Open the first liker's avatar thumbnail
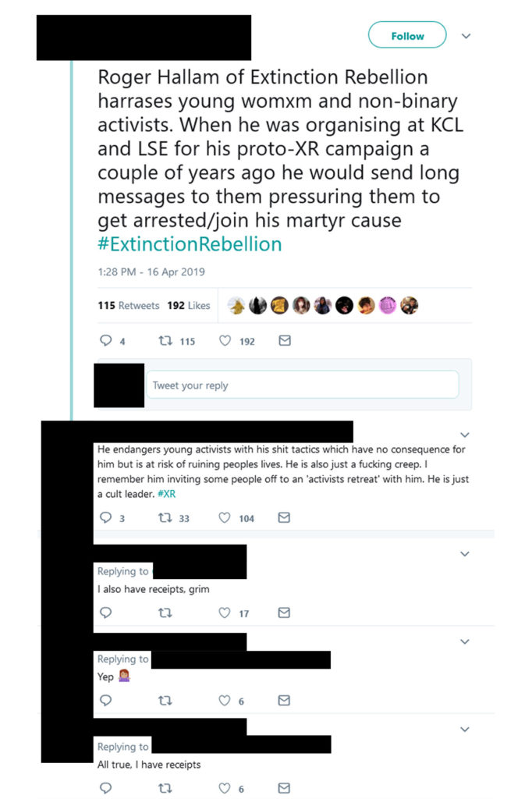Image resolution: width=532 pixels, height=799 pixels. tap(236, 306)
